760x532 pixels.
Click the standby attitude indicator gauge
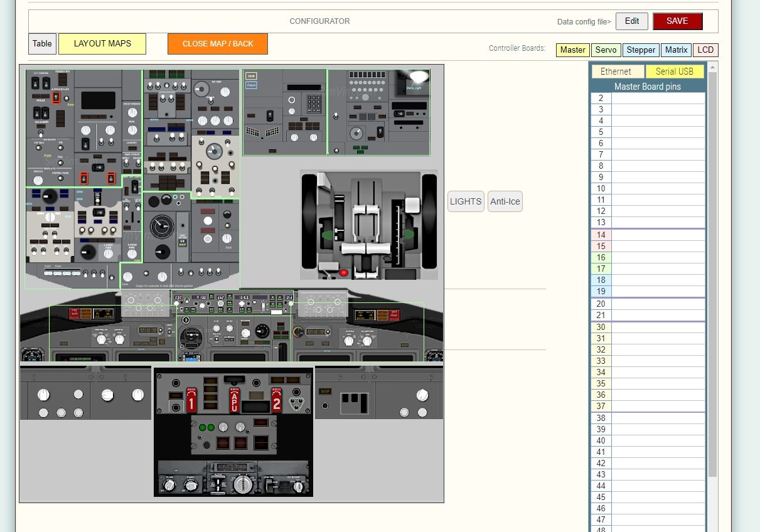[x=190, y=338]
